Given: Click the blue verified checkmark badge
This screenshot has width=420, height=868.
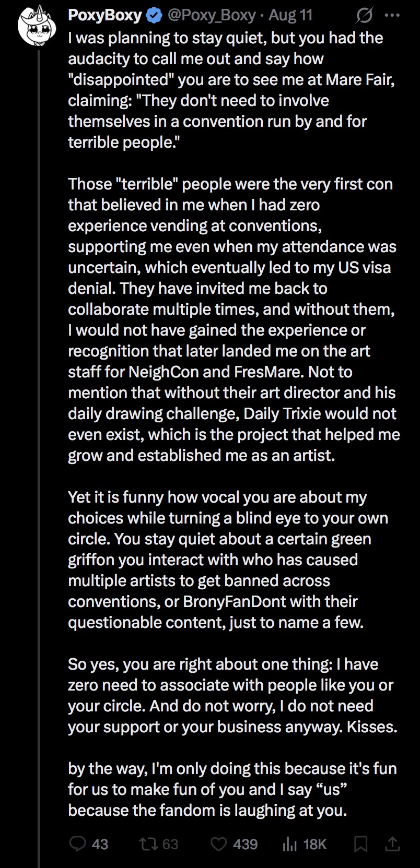Looking at the screenshot, I should [x=154, y=16].
